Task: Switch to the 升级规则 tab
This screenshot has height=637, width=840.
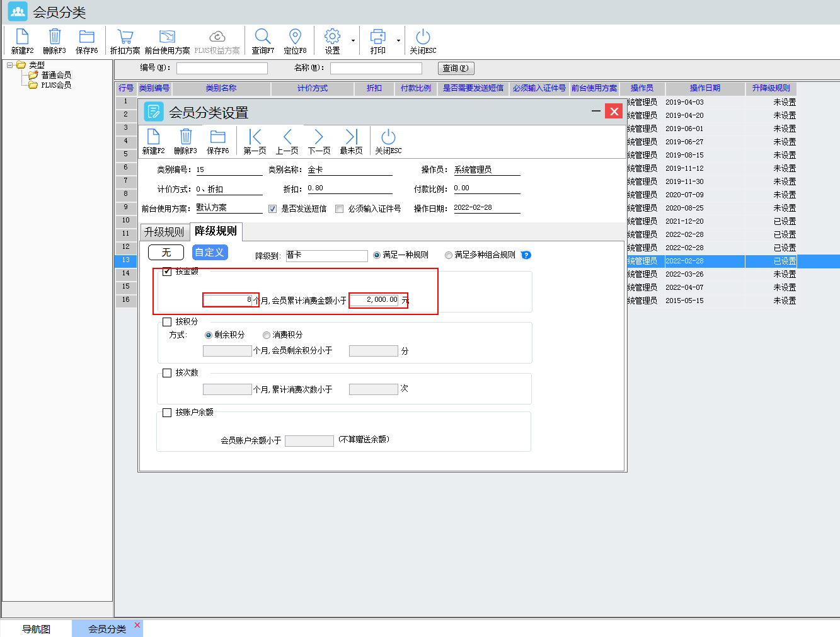Action: (x=164, y=232)
